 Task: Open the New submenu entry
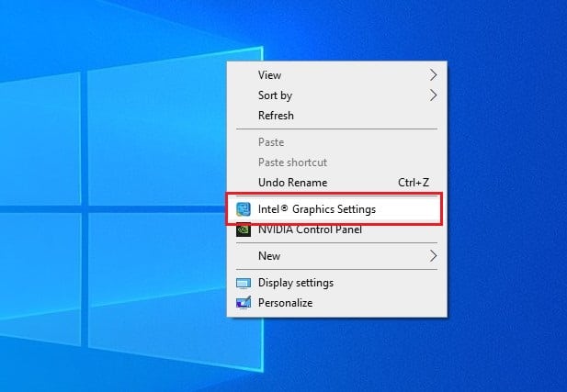(x=336, y=256)
